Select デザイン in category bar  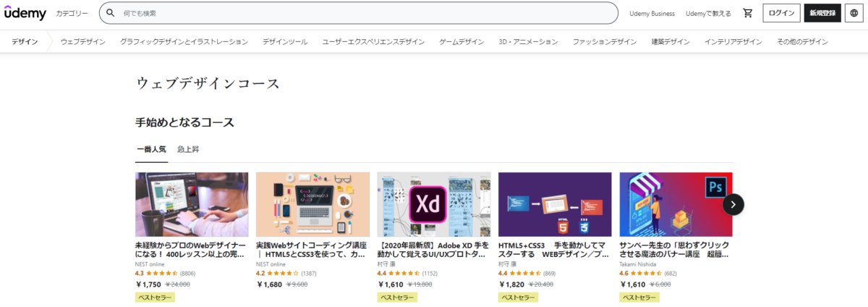coord(25,42)
